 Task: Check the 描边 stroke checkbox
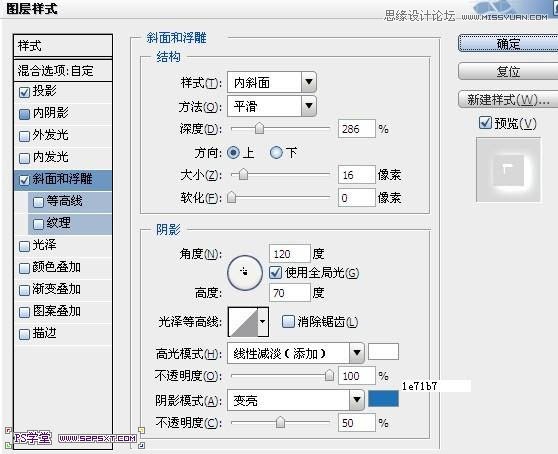coord(24,334)
